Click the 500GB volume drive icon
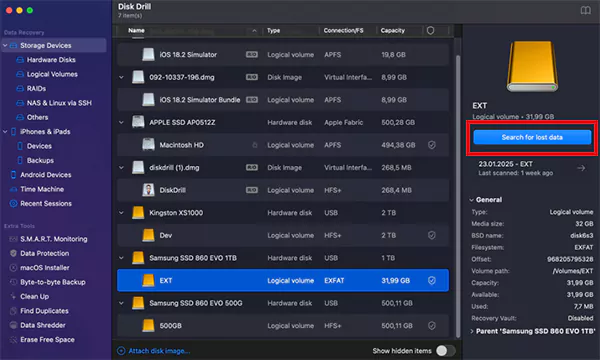Screen dimensions: 600x360 coord(148,326)
